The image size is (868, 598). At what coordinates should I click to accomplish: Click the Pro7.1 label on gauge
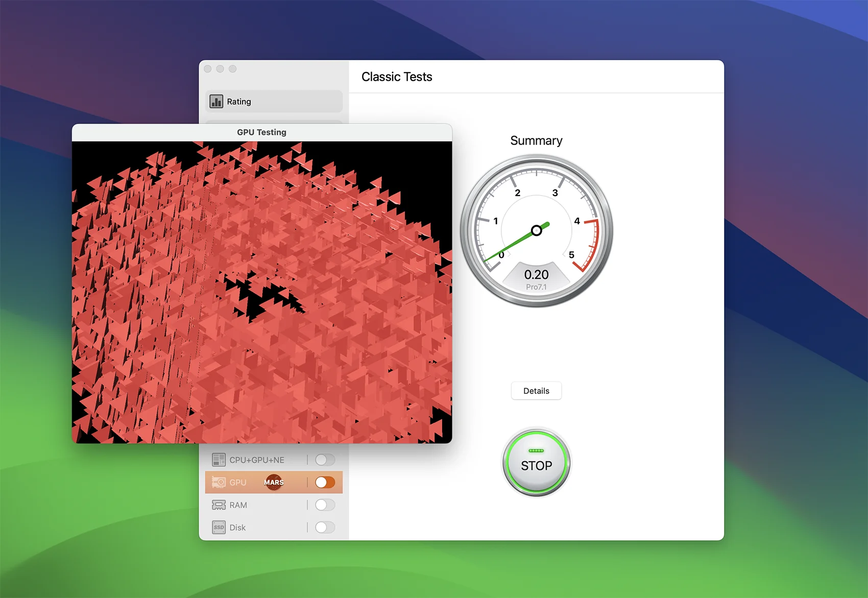pos(536,287)
